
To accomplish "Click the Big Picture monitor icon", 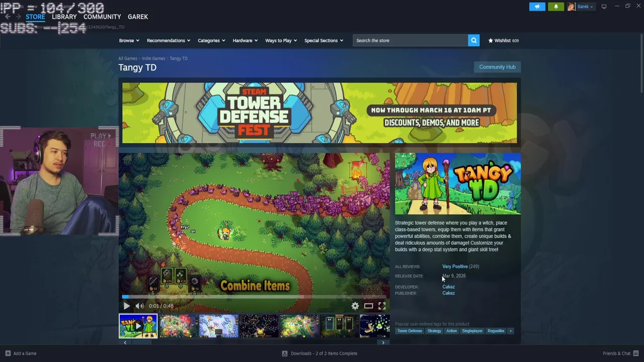I will point(604,7).
